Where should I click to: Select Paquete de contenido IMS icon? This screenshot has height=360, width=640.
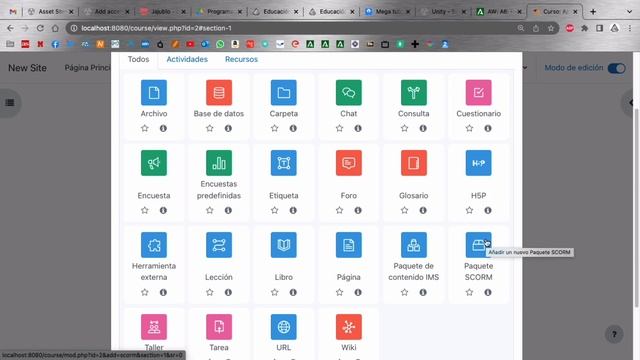[413, 245]
